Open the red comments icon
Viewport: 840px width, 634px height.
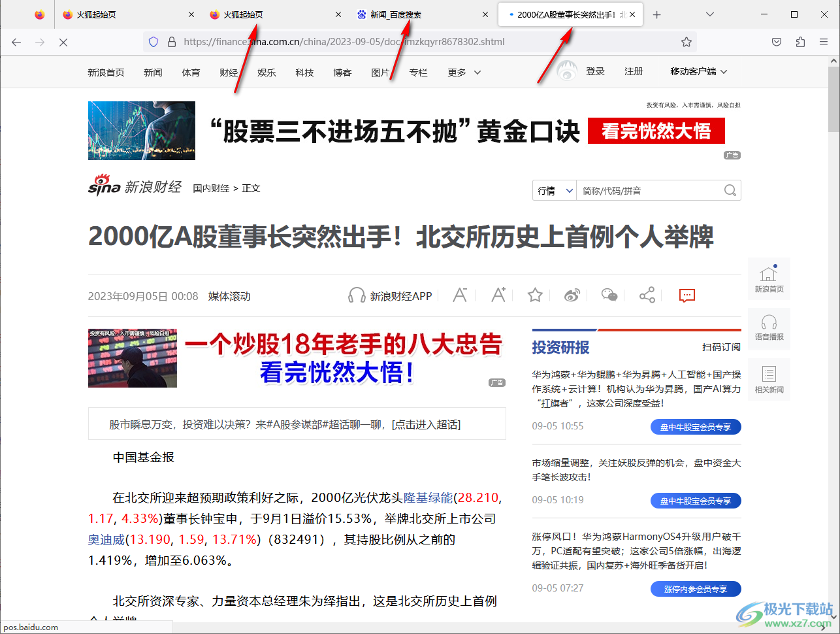point(687,295)
